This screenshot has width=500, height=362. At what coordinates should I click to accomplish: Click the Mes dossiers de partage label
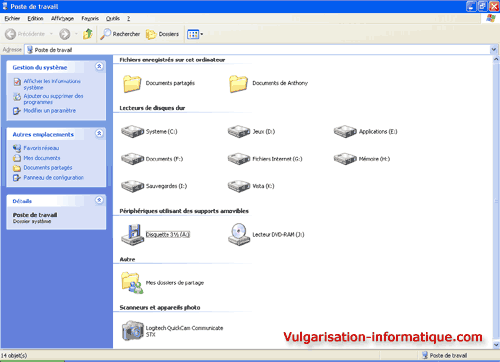(175, 283)
